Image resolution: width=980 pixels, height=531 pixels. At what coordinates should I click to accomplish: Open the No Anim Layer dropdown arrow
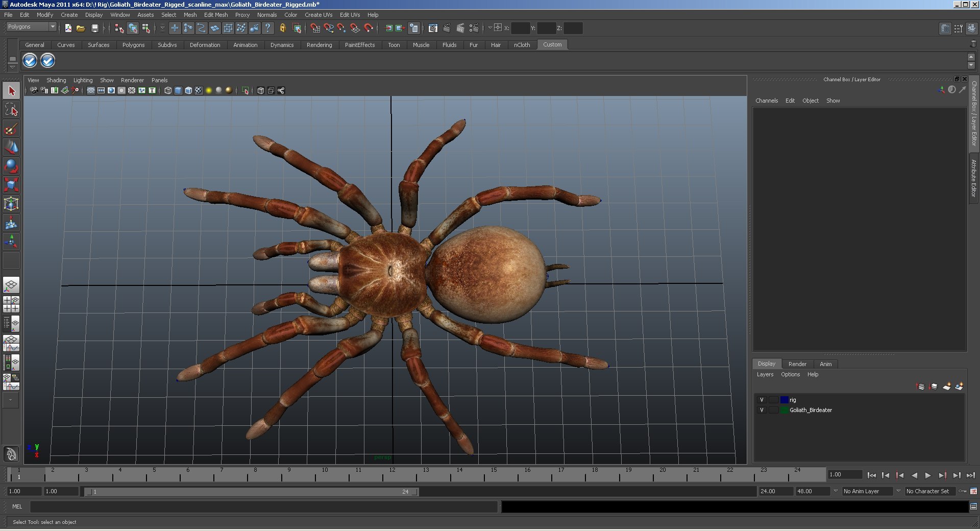coord(836,491)
